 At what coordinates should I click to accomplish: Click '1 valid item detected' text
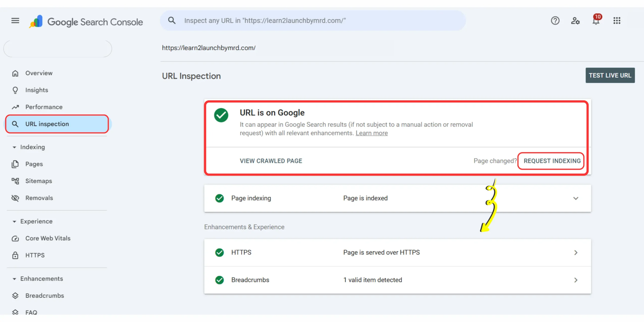(373, 280)
